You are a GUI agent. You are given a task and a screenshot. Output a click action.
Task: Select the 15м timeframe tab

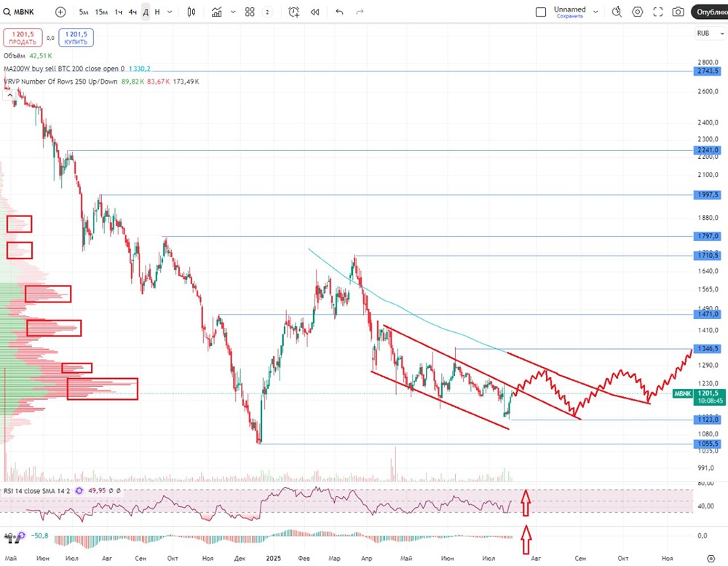(102, 12)
